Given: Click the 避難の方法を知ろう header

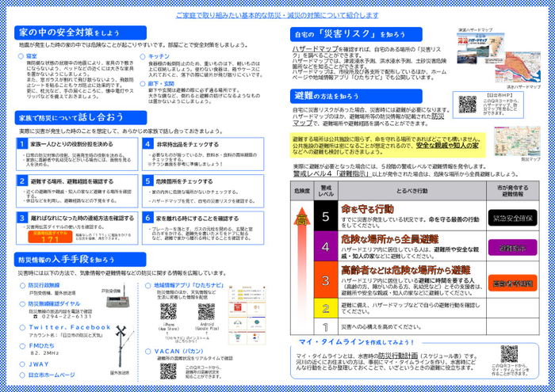Looking at the screenshot, I should coord(356,96).
